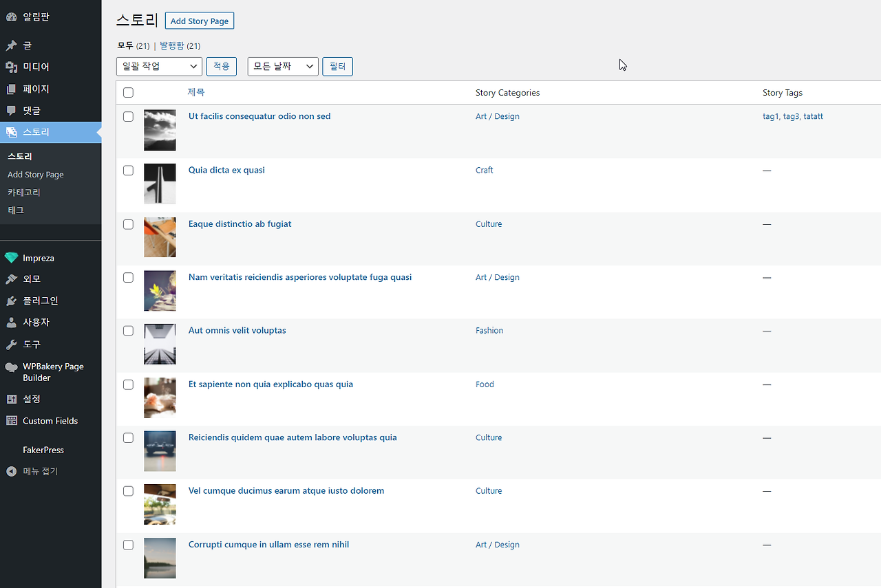Check the box for 'Vel cumque ducimus' row

coord(128,491)
